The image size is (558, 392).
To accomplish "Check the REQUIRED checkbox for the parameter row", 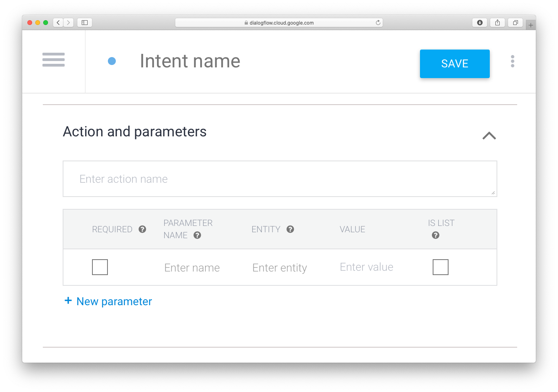I will (100, 267).
